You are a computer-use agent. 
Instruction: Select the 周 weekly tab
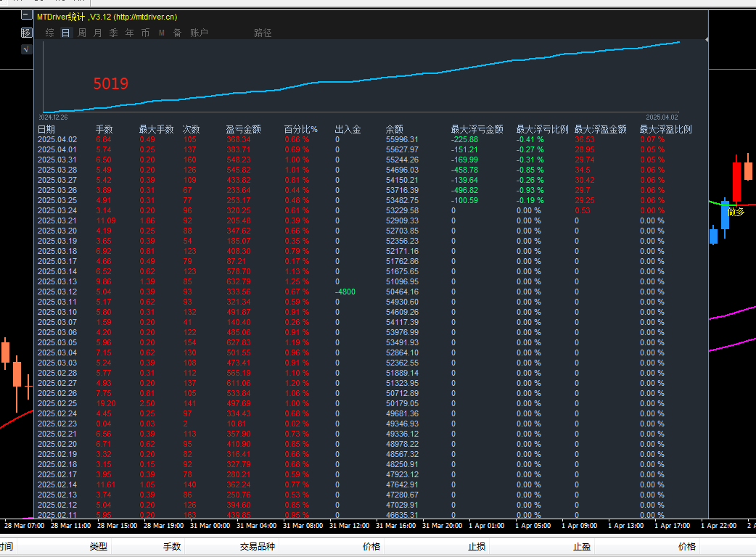pos(82,33)
